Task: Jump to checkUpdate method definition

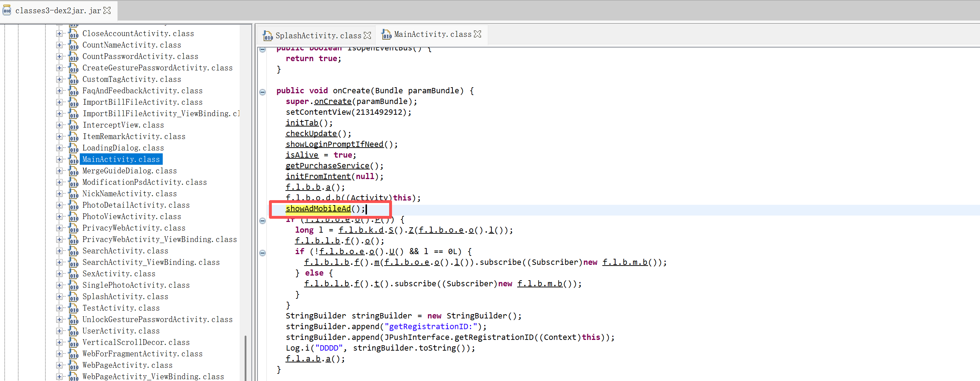Action: point(311,133)
